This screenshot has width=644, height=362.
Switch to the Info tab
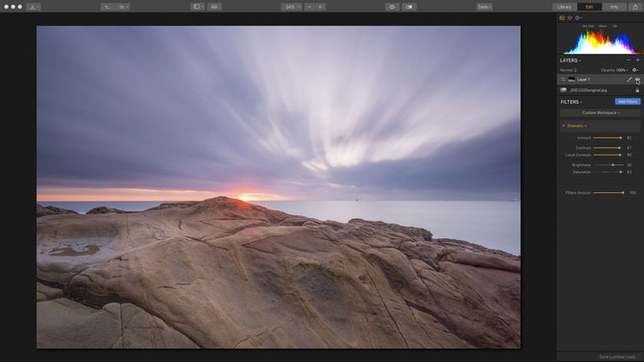(614, 7)
